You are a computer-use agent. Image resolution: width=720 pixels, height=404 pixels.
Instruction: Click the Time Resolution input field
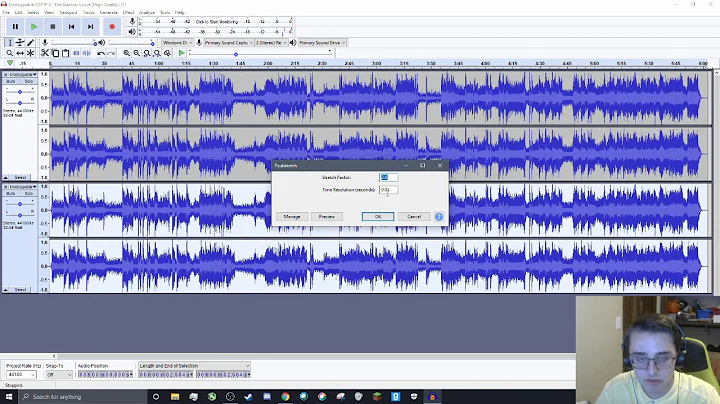tap(388, 190)
